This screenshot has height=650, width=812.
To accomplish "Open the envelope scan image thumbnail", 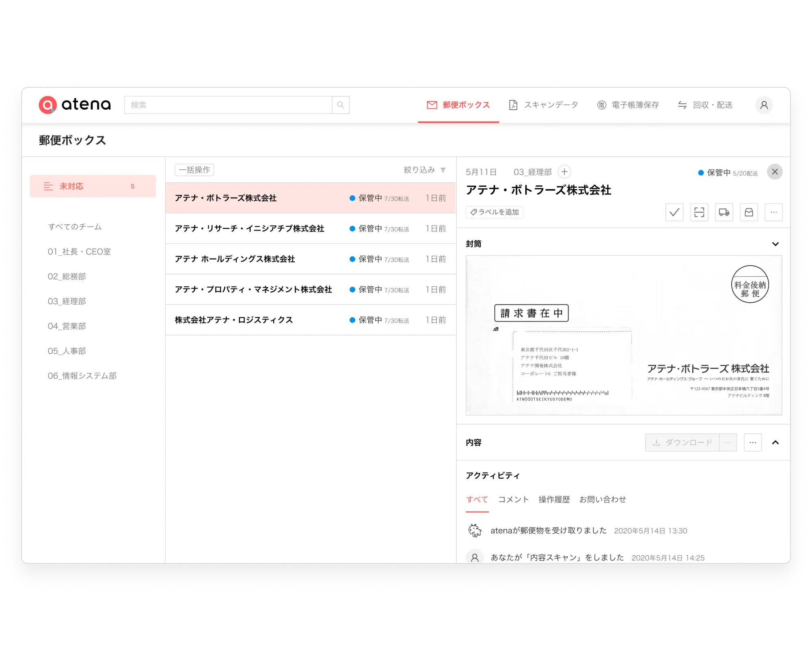I will [624, 335].
